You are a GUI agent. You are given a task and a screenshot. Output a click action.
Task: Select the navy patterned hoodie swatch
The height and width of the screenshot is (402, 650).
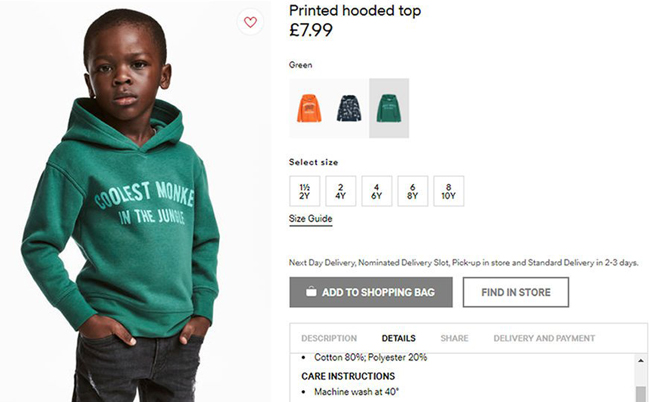[349, 108]
